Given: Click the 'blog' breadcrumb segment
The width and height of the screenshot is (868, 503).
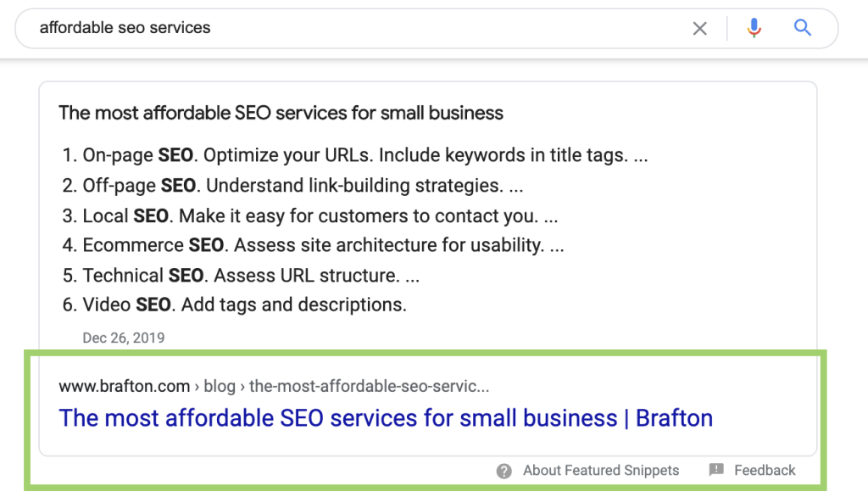Looking at the screenshot, I should [x=220, y=387].
